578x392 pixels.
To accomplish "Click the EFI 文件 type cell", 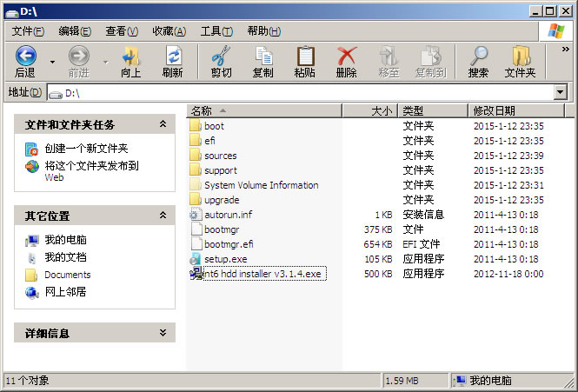I will tap(421, 244).
